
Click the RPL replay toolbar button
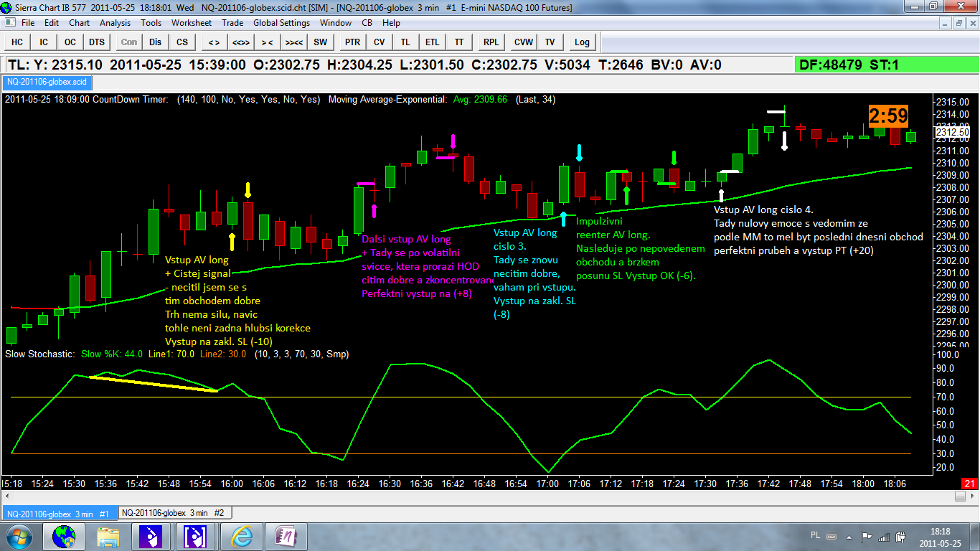pos(491,42)
